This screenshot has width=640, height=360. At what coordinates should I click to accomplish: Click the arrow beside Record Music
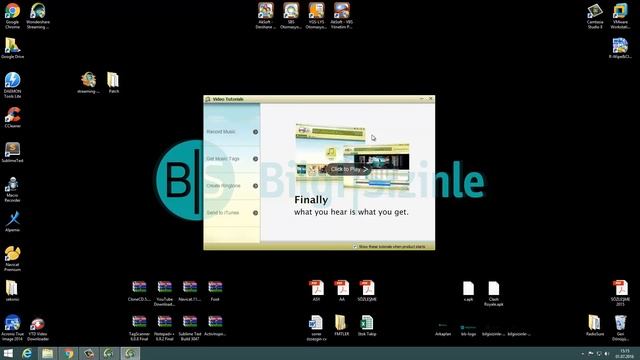(x=256, y=132)
